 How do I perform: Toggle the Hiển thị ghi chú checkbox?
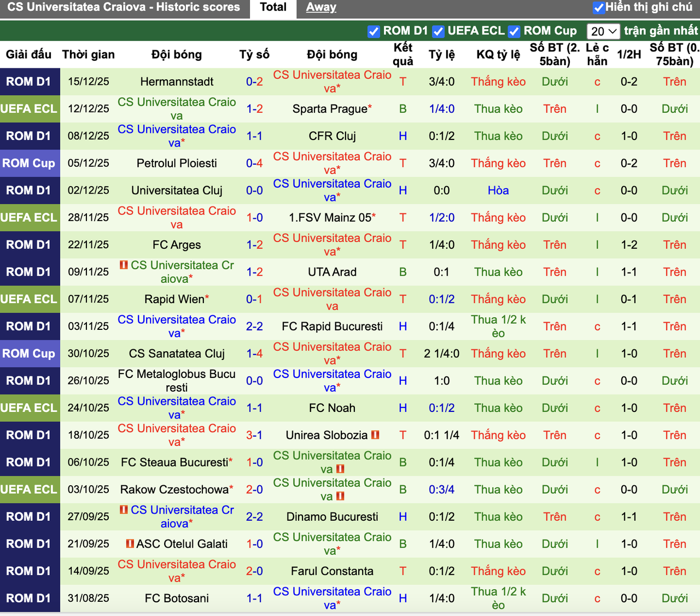[x=599, y=8]
